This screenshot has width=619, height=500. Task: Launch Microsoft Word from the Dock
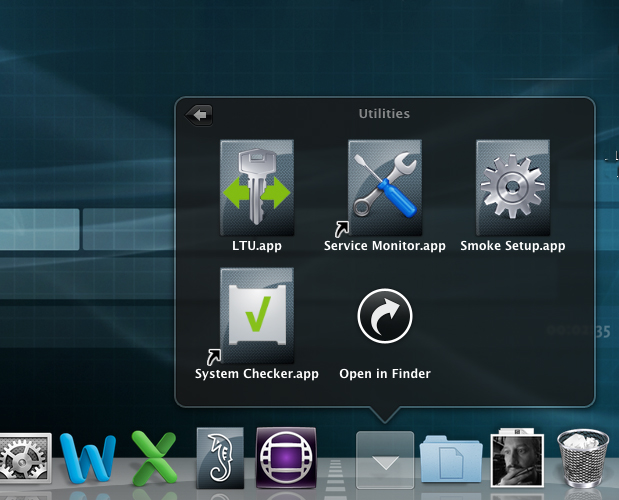(88, 458)
